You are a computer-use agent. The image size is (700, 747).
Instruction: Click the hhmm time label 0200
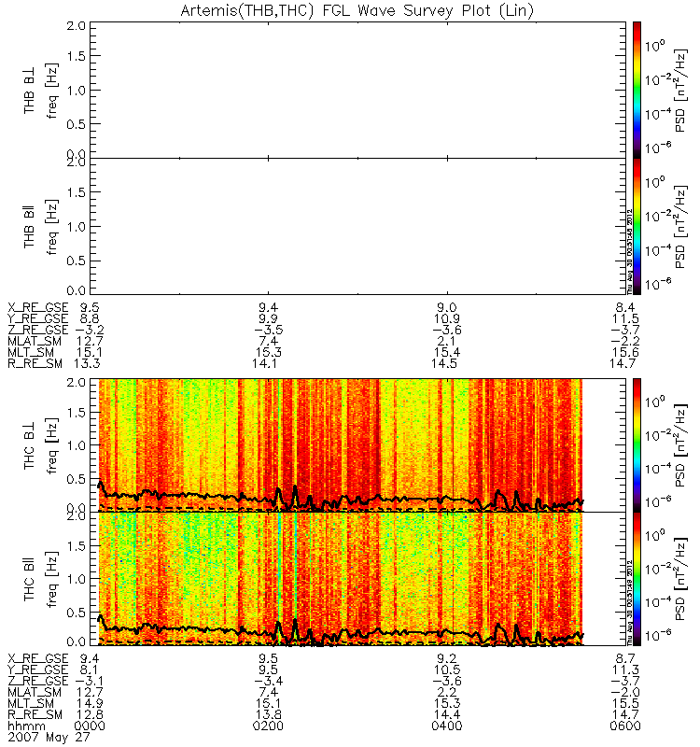point(268,726)
